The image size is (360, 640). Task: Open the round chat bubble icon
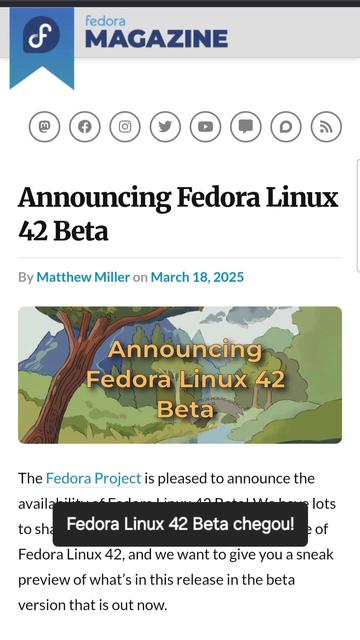click(286, 127)
